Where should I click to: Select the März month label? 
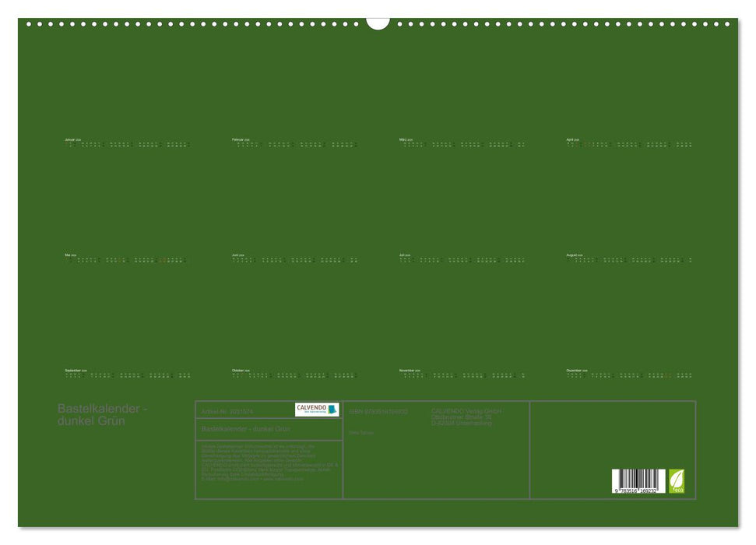(405, 139)
